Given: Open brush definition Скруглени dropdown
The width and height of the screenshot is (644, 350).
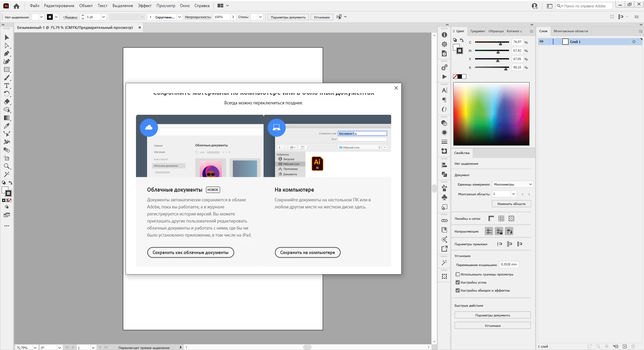Looking at the screenshot, I should coord(179,17).
